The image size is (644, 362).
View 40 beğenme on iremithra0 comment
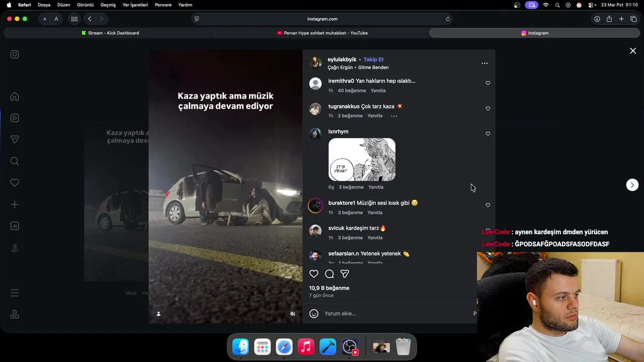click(x=352, y=90)
